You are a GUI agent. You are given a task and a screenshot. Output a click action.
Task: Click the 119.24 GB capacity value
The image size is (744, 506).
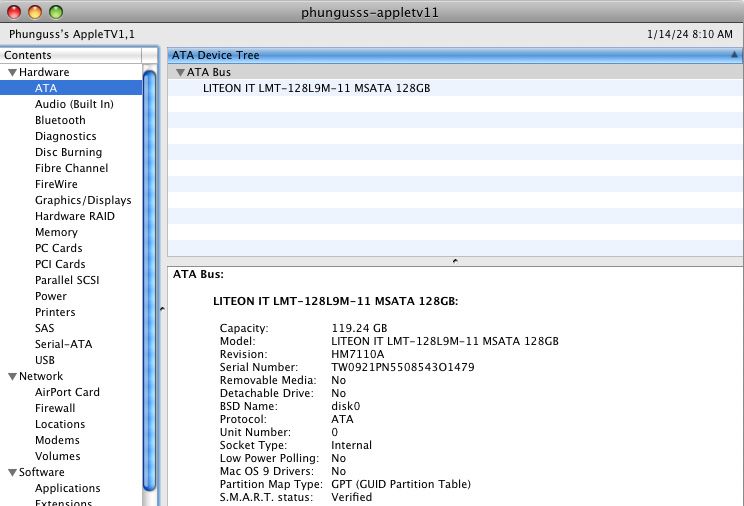point(359,328)
